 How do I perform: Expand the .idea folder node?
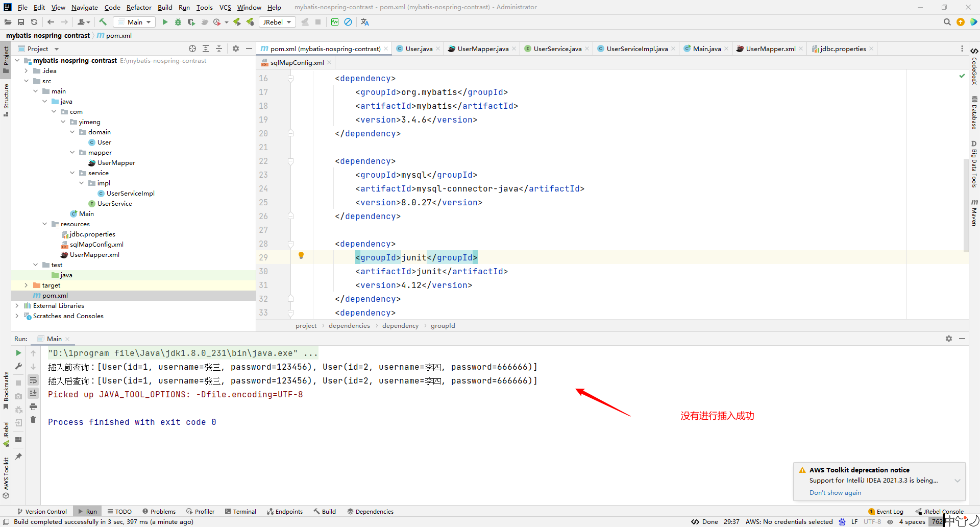point(27,70)
